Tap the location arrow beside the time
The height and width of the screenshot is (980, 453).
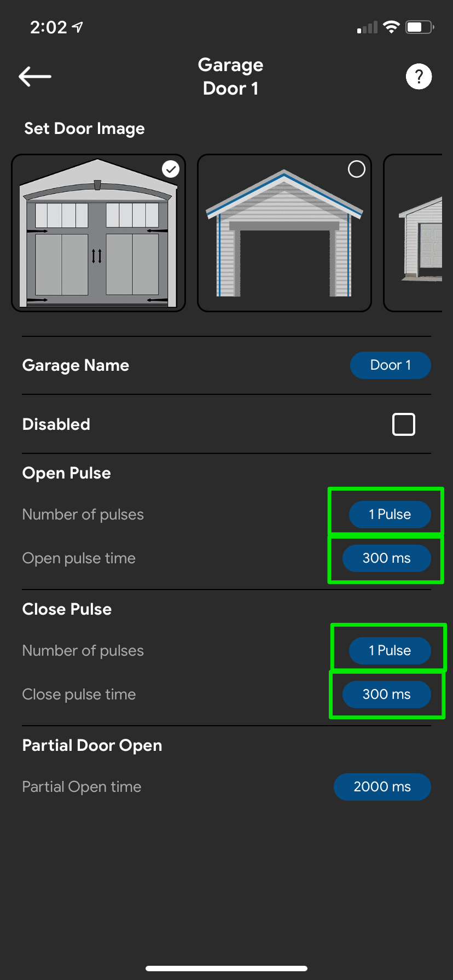pyautogui.click(x=78, y=27)
